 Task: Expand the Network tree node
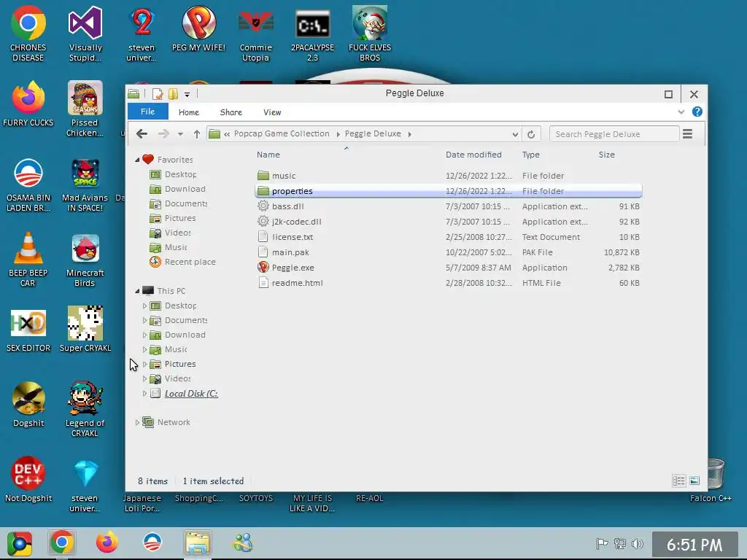[137, 422]
